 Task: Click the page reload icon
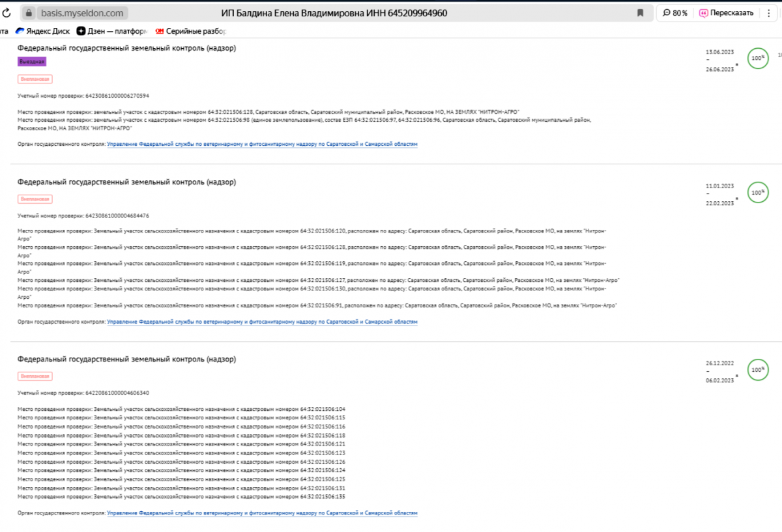pos(7,13)
